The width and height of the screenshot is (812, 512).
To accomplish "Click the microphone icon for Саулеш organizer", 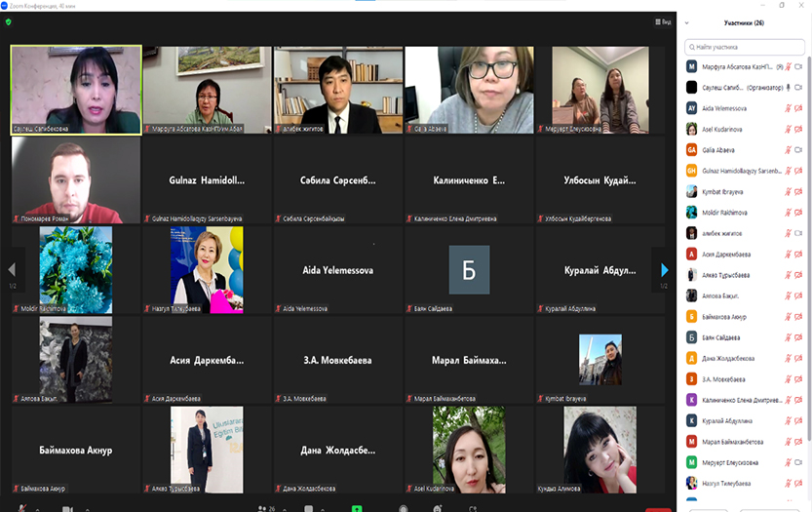I will pos(789,87).
